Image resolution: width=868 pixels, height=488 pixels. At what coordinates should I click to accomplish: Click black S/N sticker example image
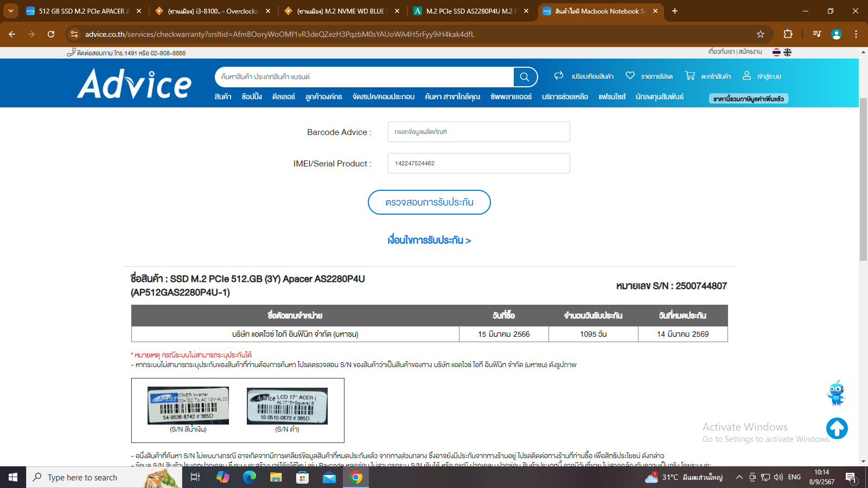(x=287, y=406)
